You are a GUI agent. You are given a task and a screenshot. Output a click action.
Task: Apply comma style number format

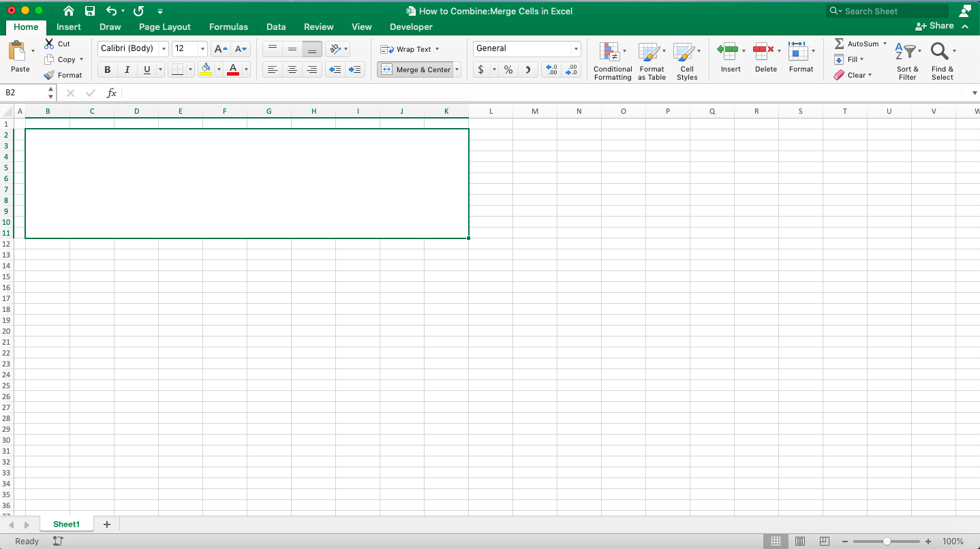(528, 69)
